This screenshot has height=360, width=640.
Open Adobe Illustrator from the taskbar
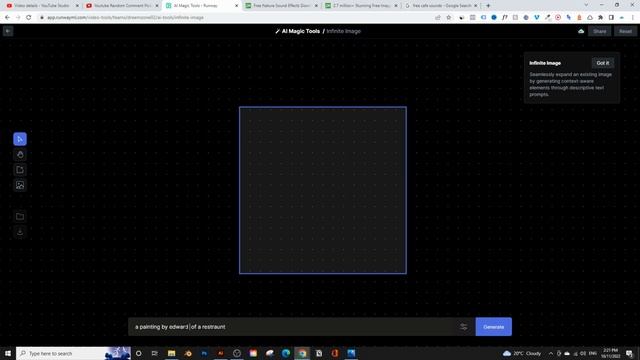tap(220, 353)
